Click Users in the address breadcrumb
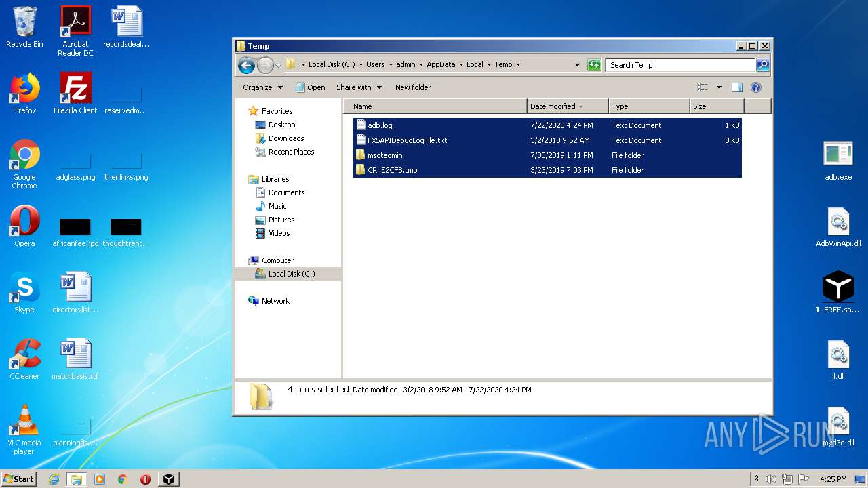The image size is (868, 488). 375,65
